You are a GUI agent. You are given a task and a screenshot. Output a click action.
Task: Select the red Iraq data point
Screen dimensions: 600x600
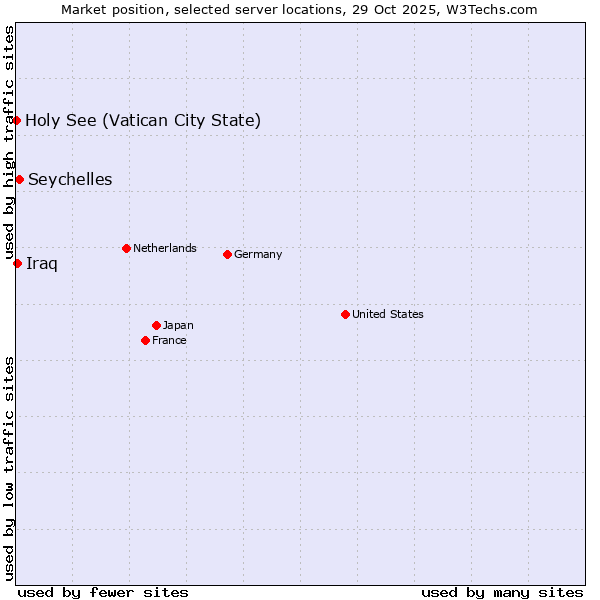[x=17, y=263]
